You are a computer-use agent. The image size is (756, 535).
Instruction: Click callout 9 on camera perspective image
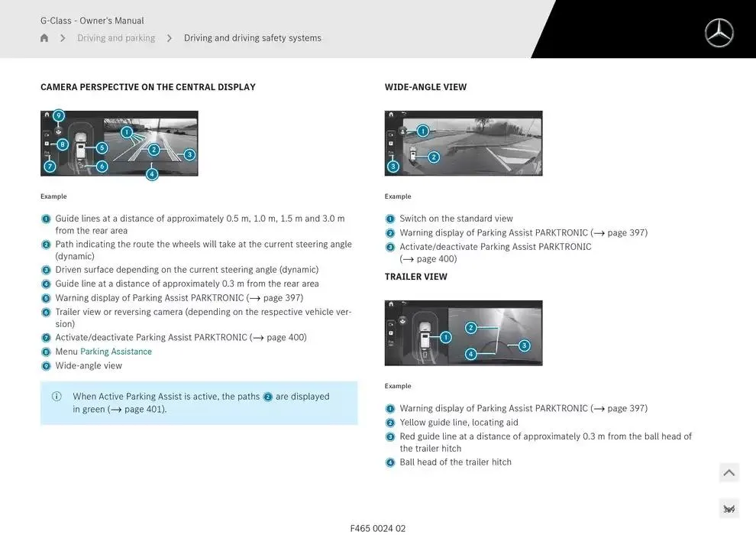click(59, 115)
